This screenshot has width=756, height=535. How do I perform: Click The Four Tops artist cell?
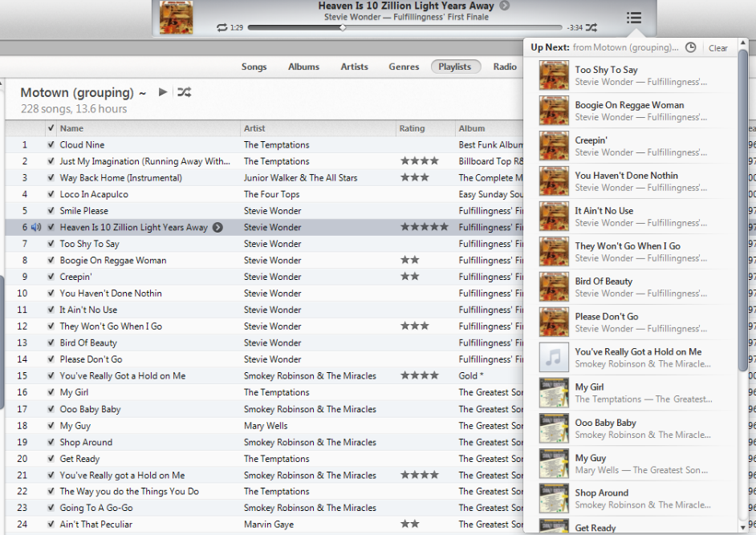click(x=271, y=194)
